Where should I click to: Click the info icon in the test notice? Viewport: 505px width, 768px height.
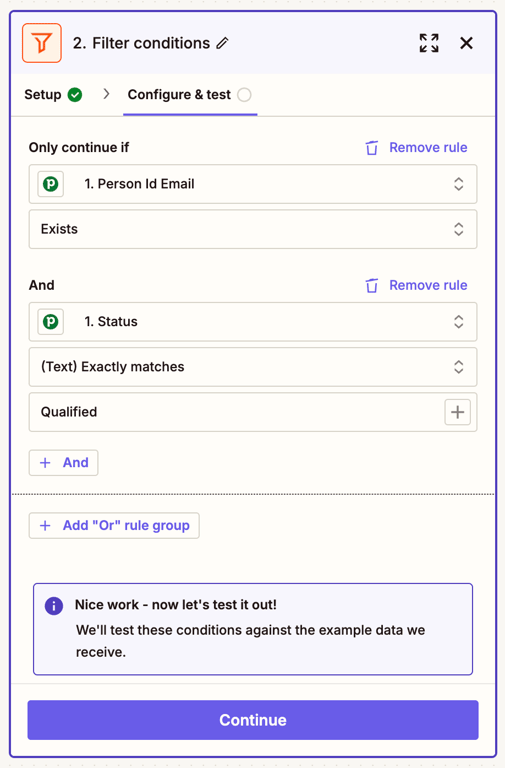point(54,606)
